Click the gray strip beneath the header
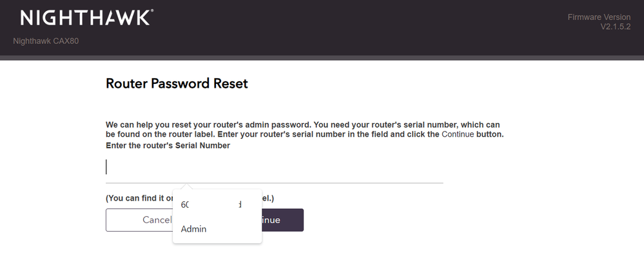 tap(322, 58)
